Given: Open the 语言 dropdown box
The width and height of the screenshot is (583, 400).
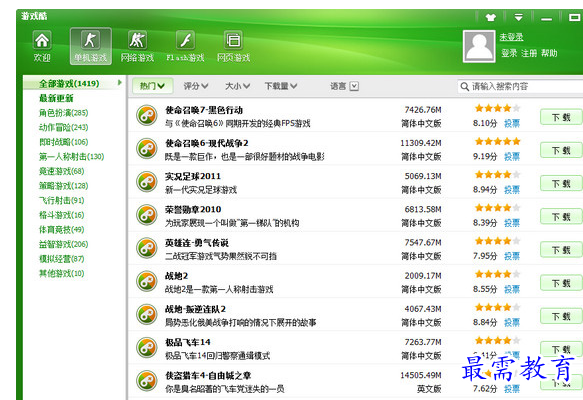Looking at the screenshot, I should coord(354,86).
